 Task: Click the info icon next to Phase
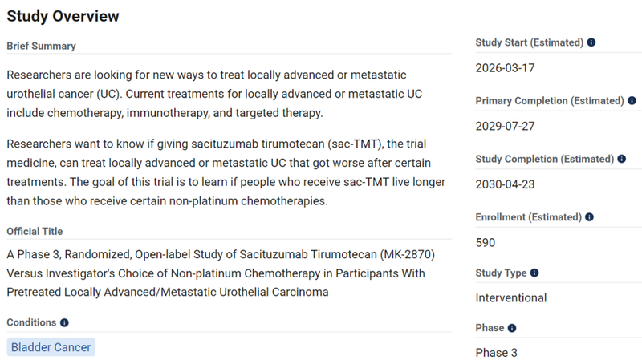[x=512, y=328]
